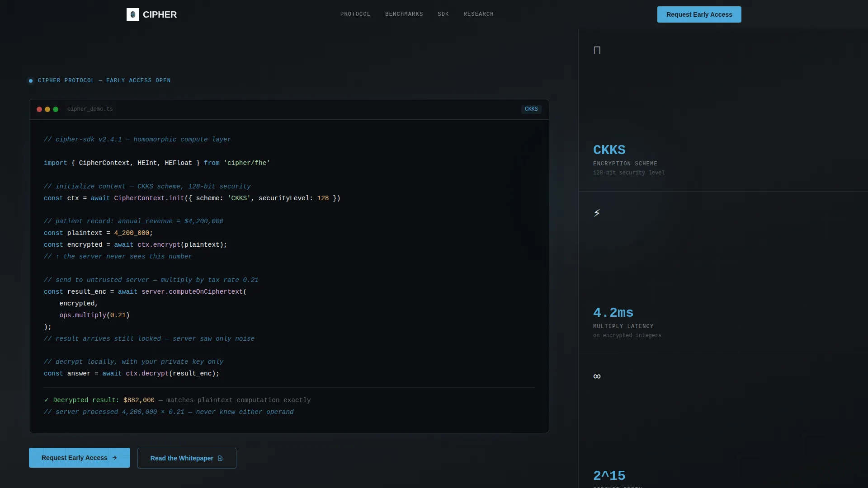Open Read the Whitepaper
This screenshot has width=868, height=488.
[187, 458]
